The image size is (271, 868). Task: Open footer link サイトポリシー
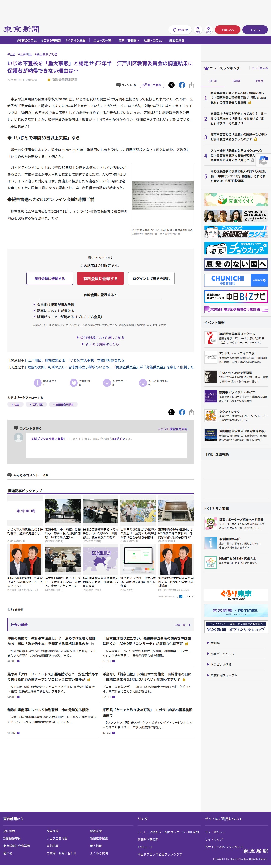click(x=215, y=832)
